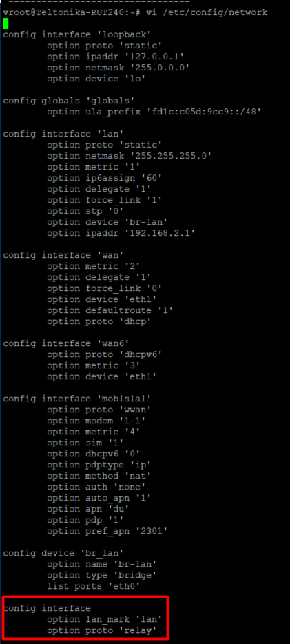The width and height of the screenshot is (290, 644).
Task: Click the defaultroute '1' option line
Action: (x=110, y=310)
